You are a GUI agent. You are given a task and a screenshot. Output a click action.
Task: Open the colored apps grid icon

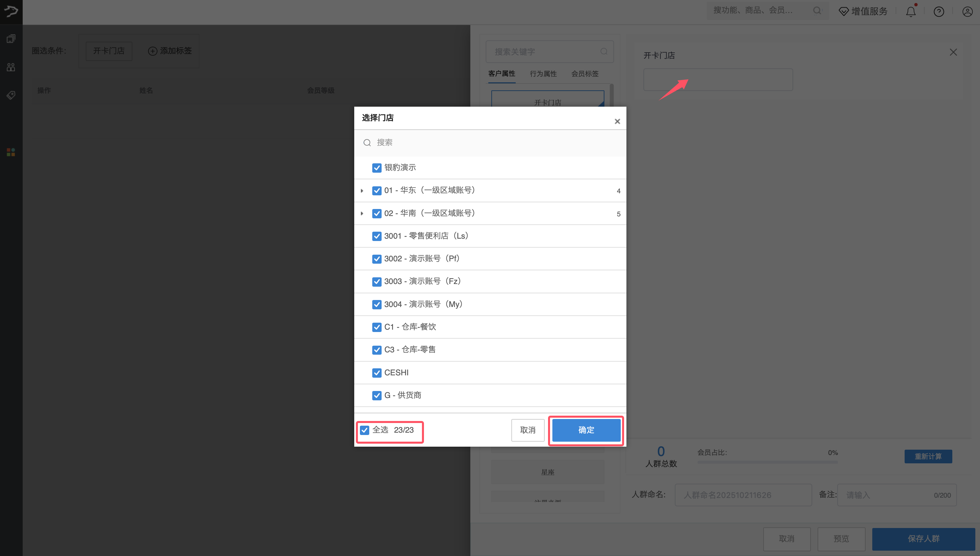[10, 152]
